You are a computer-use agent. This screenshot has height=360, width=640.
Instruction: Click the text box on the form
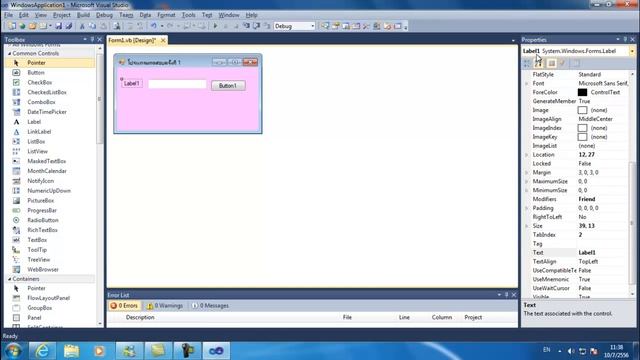tap(177, 84)
